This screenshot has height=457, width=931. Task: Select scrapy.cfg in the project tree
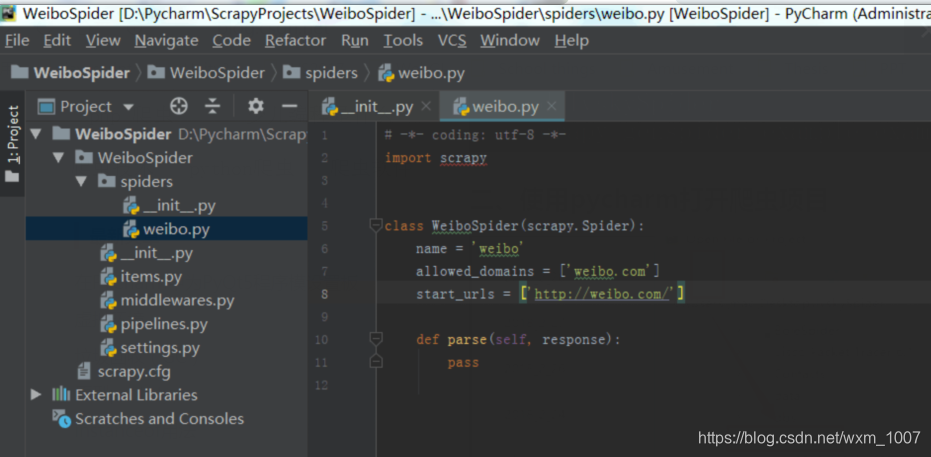124,372
